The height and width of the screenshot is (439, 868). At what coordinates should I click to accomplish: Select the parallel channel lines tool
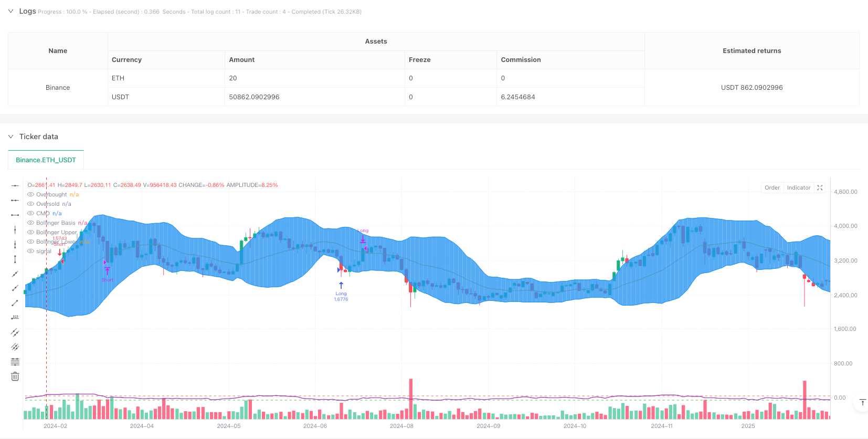[x=15, y=332]
